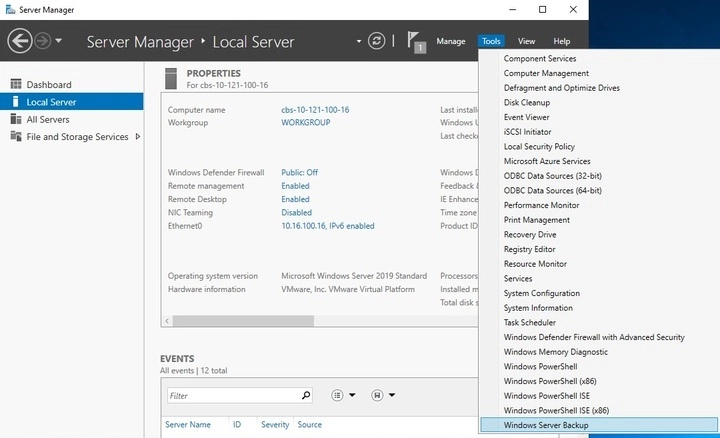The height and width of the screenshot is (438, 720).
Task: Click the Properties server icon
Action: (171, 79)
